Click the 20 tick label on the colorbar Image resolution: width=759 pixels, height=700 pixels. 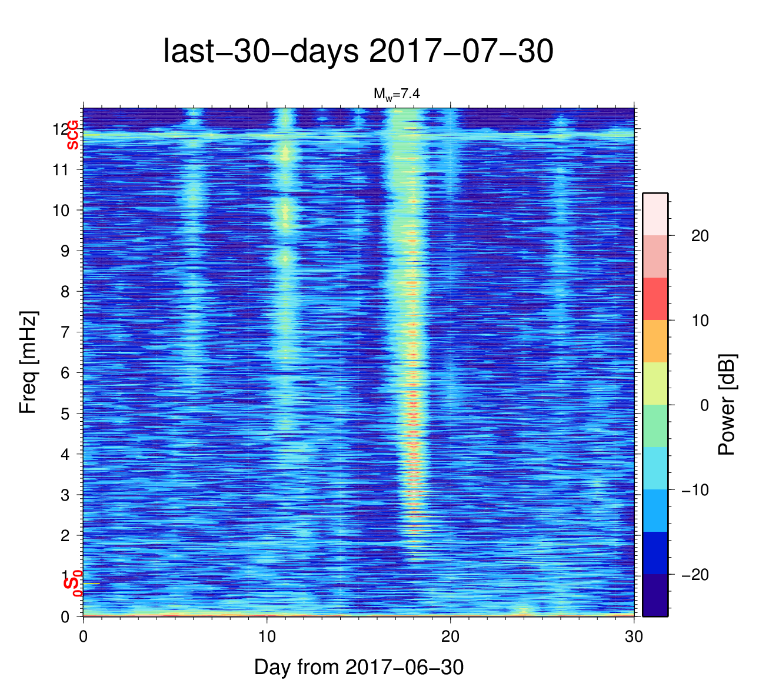click(700, 236)
